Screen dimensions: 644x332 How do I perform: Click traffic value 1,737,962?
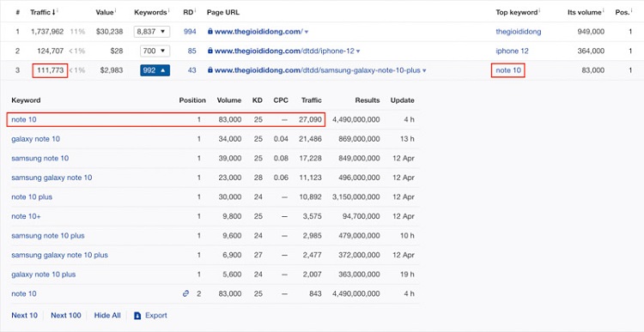point(47,32)
